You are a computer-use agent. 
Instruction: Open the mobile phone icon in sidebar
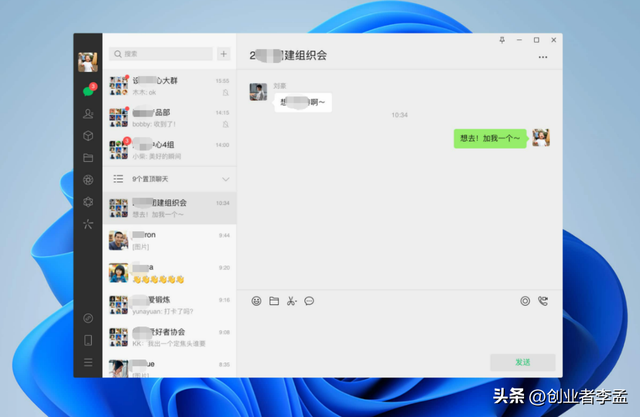pyautogui.click(x=88, y=340)
